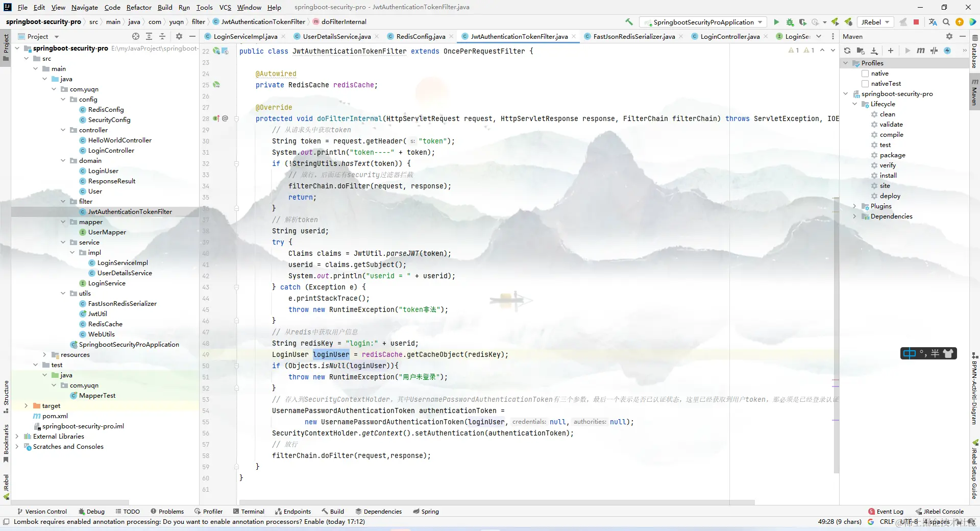Download Maven sources and documentation

coord(874,51)
